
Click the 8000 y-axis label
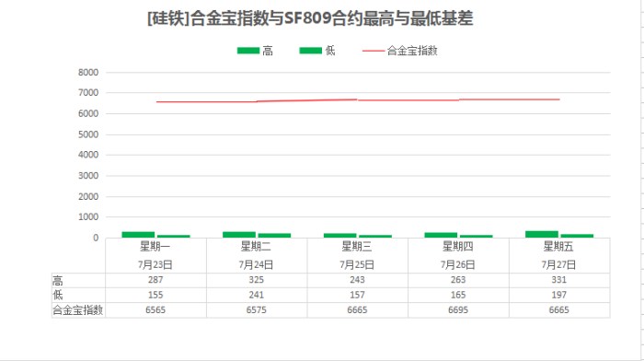[88, 73]
